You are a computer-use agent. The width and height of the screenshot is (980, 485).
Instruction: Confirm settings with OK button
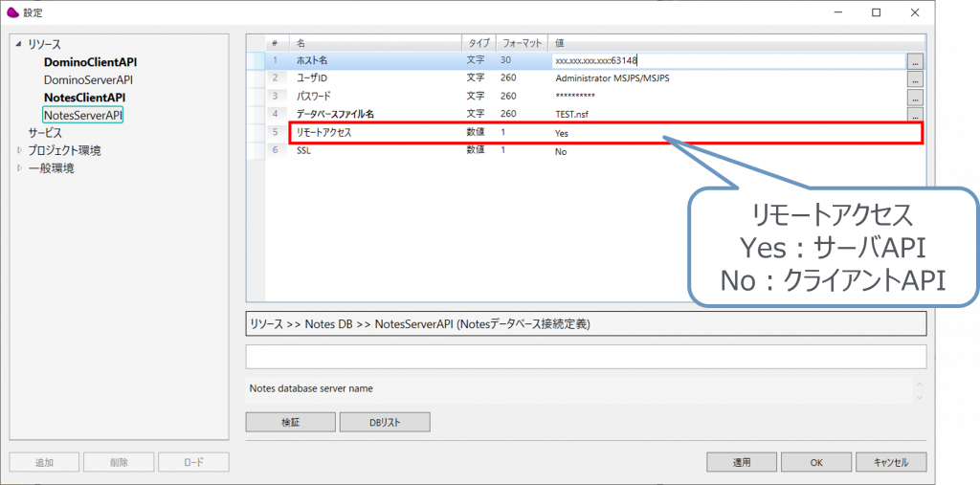815,462
